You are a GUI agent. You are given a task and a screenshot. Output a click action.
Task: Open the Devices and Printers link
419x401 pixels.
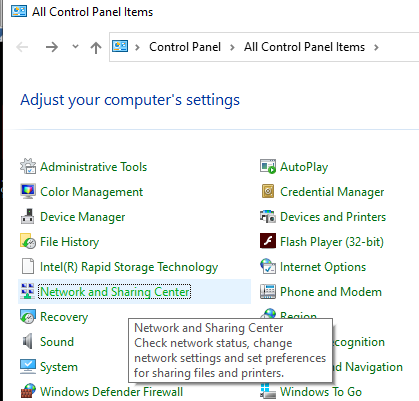pos(333,217)
